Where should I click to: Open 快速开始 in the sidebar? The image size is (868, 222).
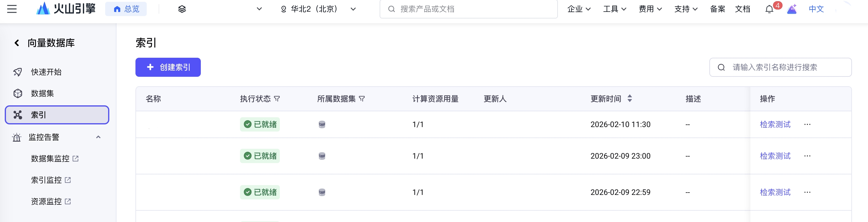coord(46,72)
